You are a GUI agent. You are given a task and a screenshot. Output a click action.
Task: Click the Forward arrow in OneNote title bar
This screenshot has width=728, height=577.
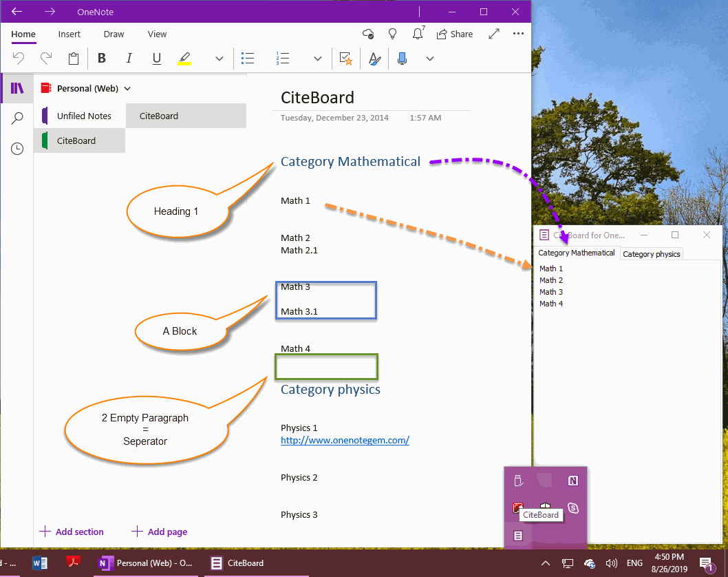pyautogui.click(x=50, y=12)
